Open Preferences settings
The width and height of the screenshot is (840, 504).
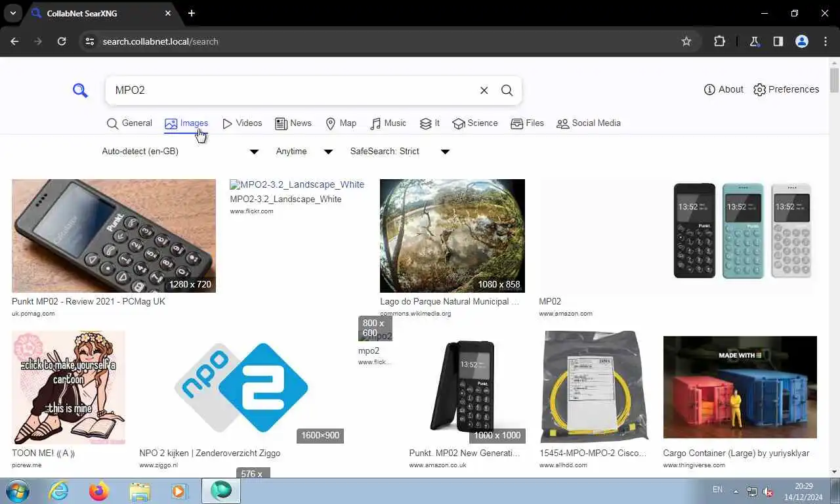click(x=786, y=90)
